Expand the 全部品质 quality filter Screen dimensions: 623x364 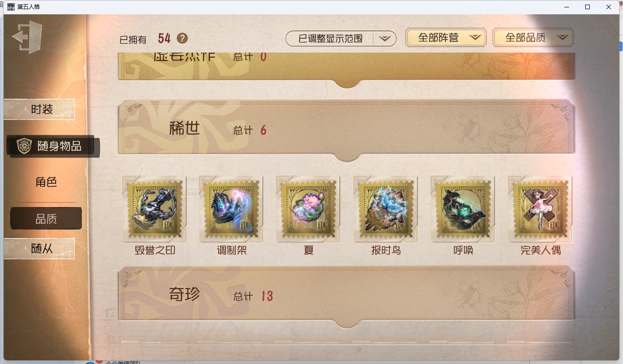(x=533, y=38)
